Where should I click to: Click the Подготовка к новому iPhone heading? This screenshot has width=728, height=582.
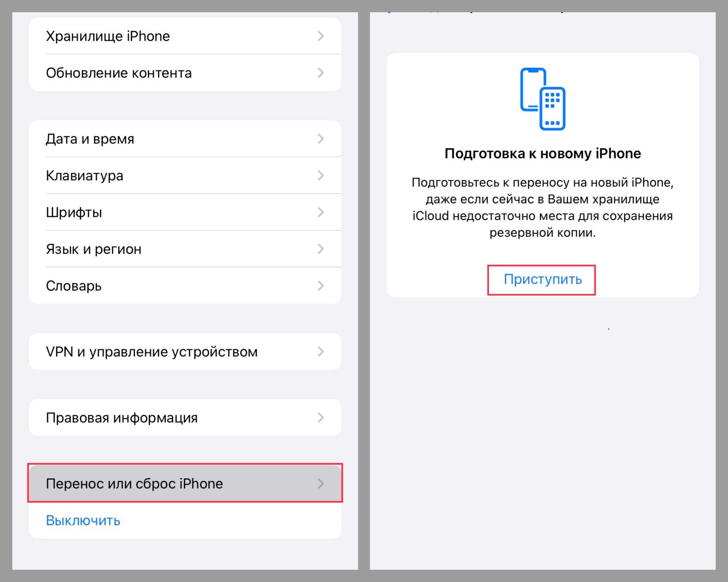coord(543,154)
